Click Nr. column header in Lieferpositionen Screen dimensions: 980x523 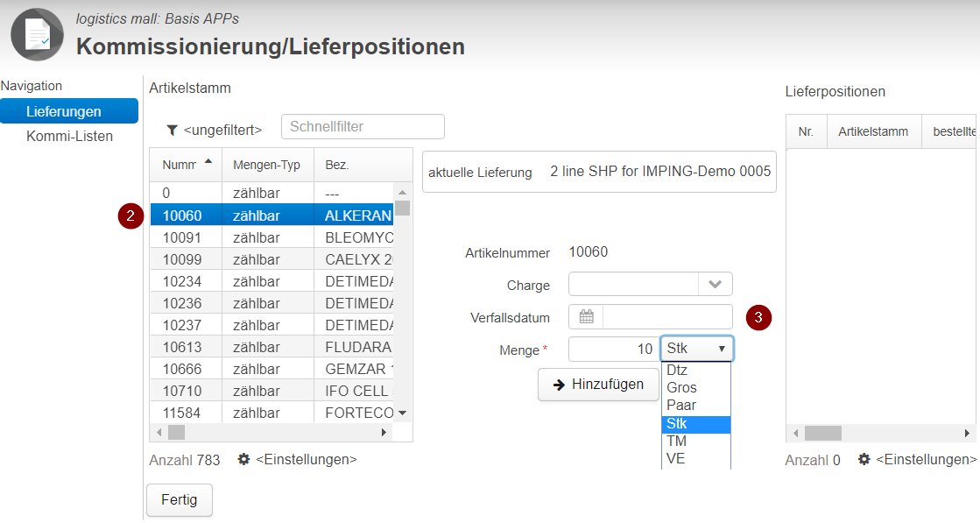(807, 131)
